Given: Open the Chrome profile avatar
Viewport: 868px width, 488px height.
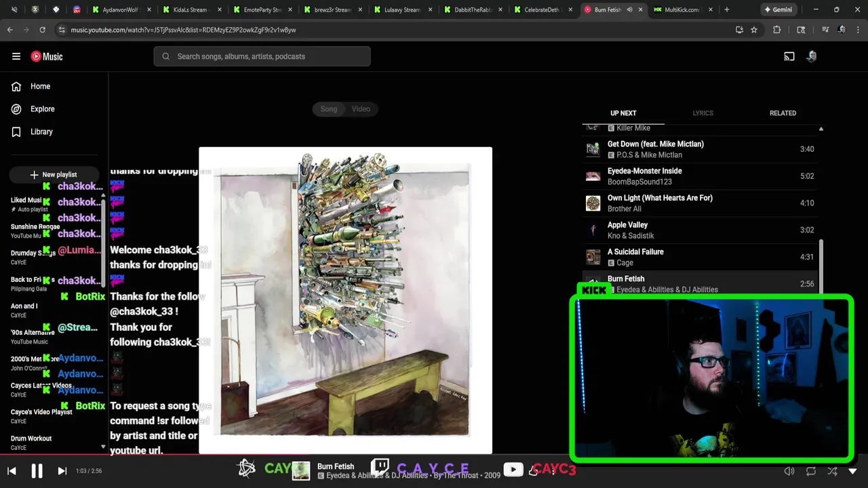Looking at the screenshot, I should (x=842, y=30).
